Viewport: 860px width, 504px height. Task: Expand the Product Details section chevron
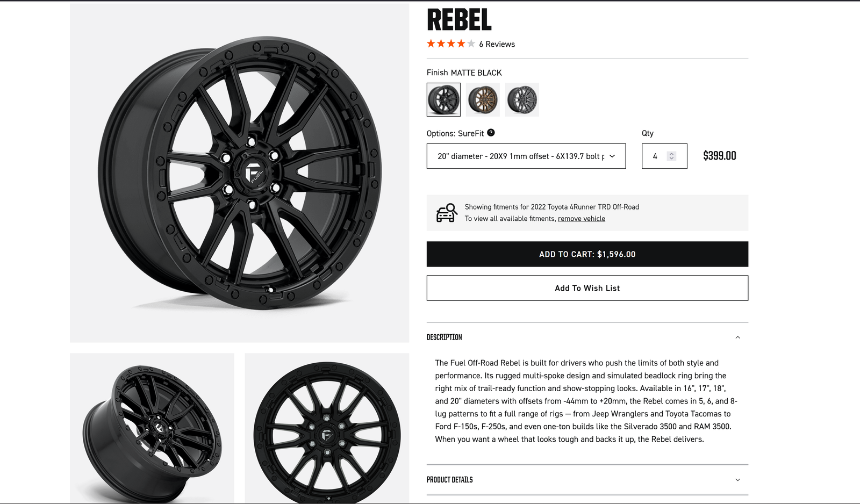point(737,480)
